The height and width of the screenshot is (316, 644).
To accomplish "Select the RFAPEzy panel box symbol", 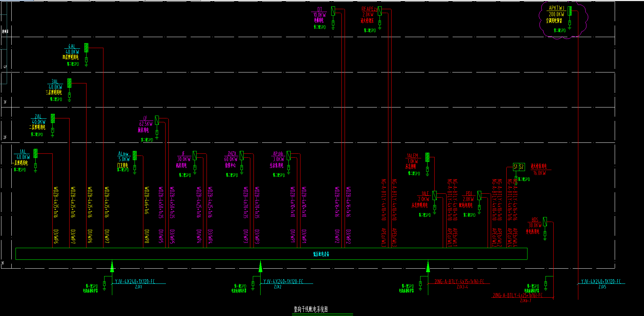I will pos(380,11).
